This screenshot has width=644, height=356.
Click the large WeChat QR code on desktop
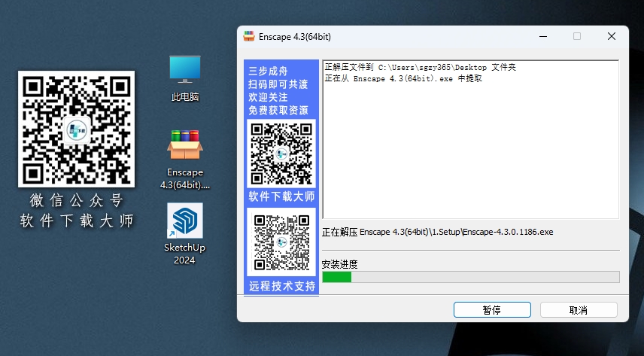[x=77, y=129]
